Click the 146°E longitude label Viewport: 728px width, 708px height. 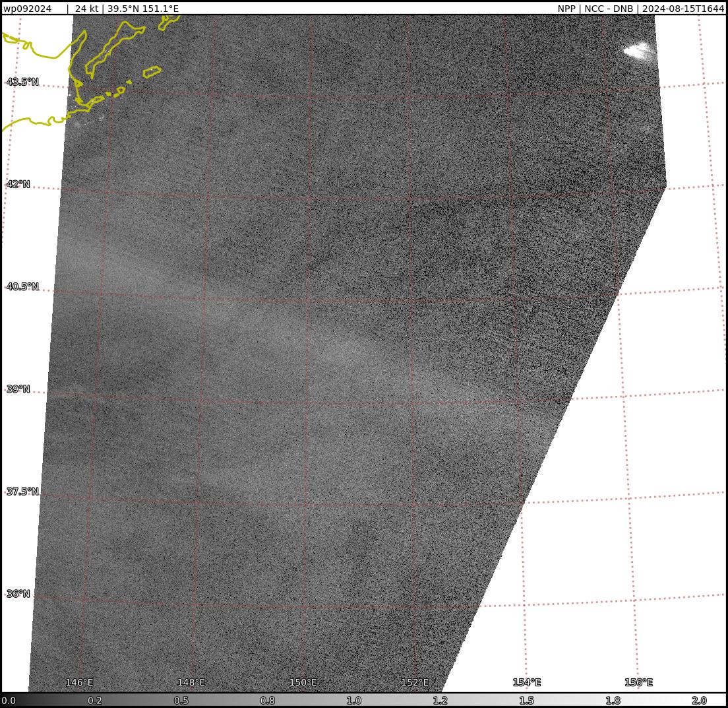(x=79, y=682)
